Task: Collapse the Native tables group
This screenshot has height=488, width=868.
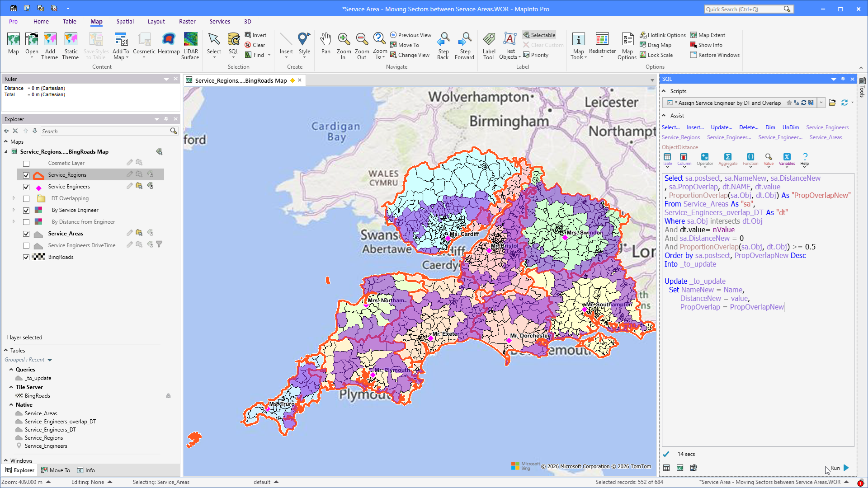Action: 11,405
